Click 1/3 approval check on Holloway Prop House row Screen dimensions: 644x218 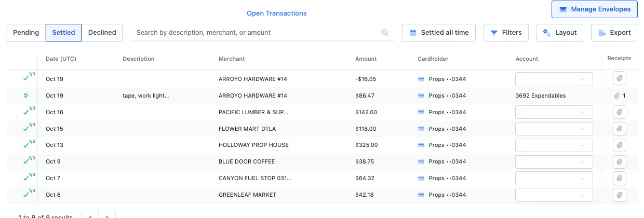[29, 144]
